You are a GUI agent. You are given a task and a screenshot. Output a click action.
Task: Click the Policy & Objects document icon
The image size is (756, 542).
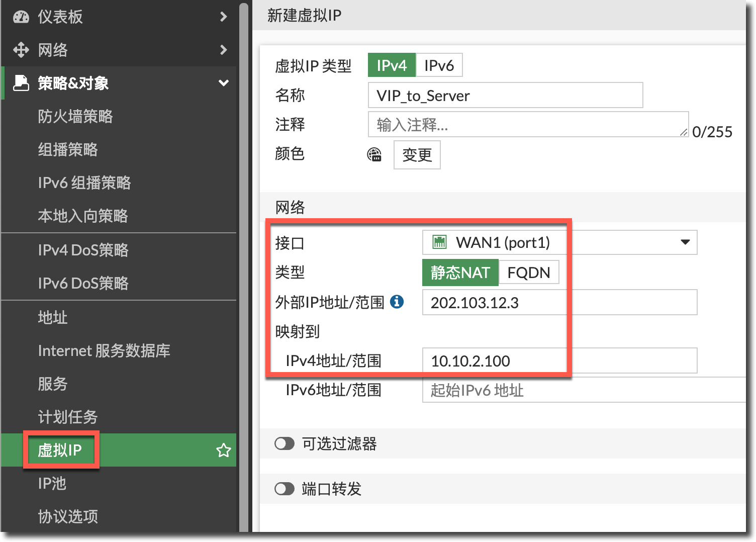point(21,83)
